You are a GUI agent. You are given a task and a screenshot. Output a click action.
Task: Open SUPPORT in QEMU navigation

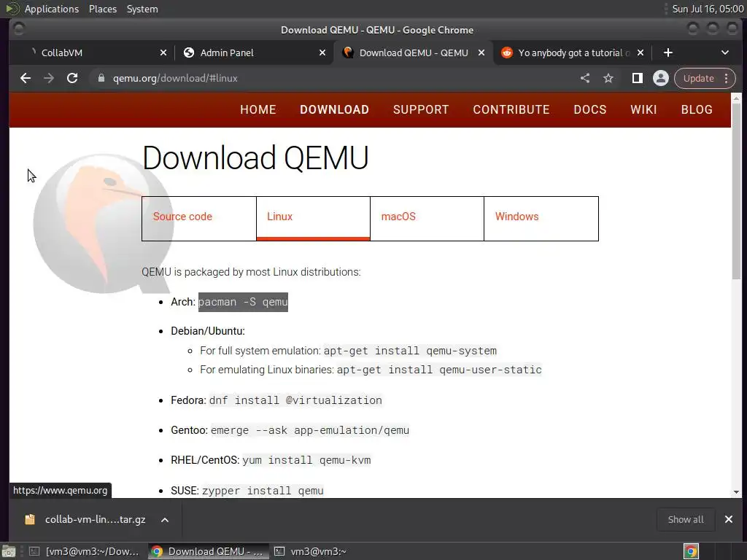click(421, 109)
